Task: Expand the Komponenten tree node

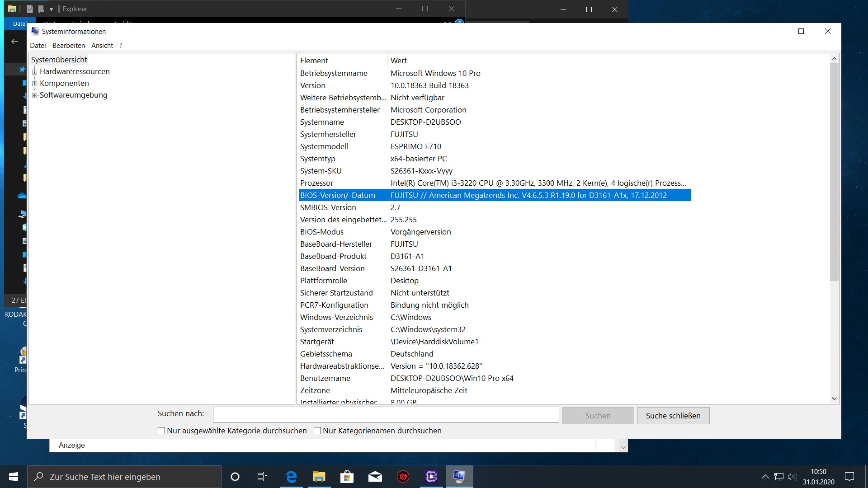Action: pyautogui.click(x=35, y=84)
